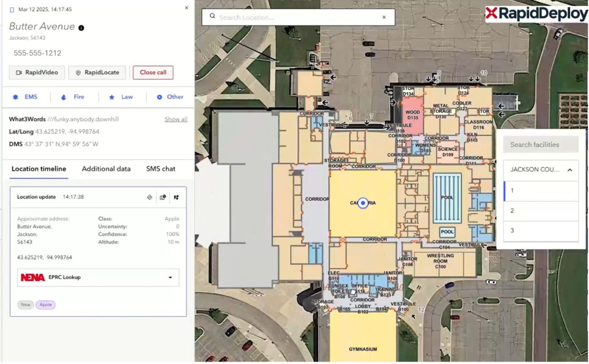Click the route split icon in Location update
Viewport: 589px width, 364px height.
point(176,197)
